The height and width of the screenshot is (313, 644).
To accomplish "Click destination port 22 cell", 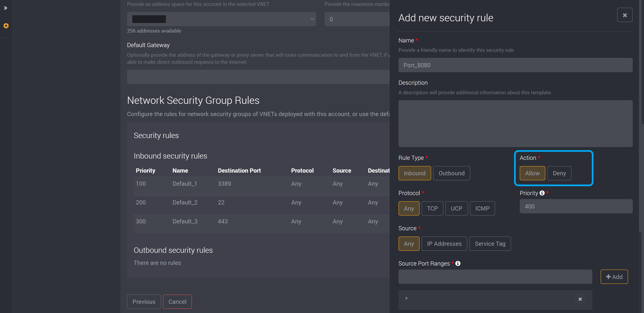I will 221,202.
